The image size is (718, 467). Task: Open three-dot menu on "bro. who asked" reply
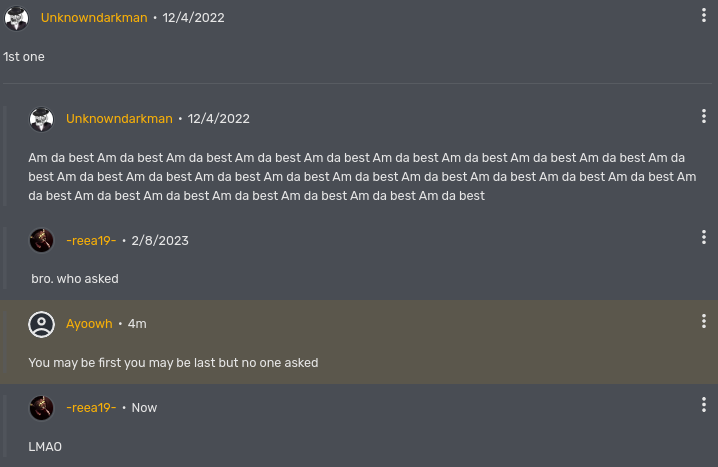pyautogui.click(x=704, y=237)
